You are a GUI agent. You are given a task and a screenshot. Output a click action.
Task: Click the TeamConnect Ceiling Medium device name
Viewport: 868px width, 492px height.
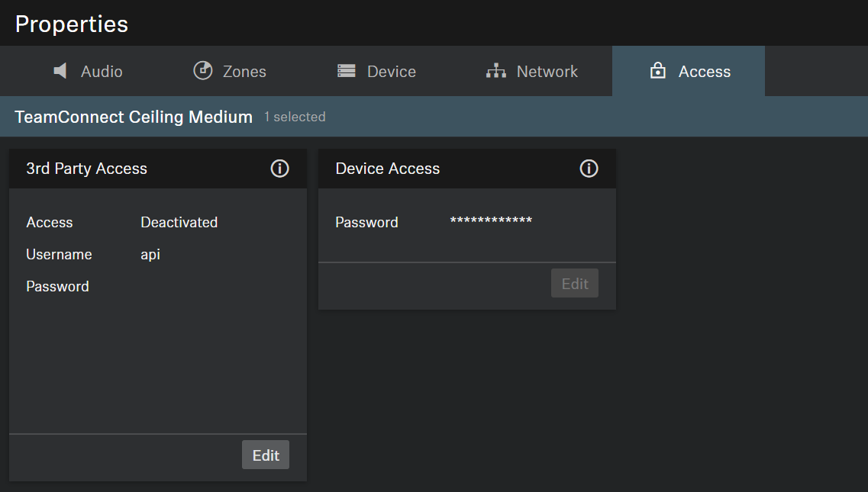coord(134,117)
